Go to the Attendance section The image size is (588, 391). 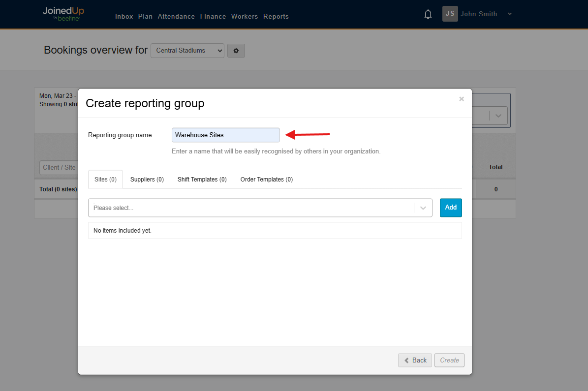click(176, 16)
